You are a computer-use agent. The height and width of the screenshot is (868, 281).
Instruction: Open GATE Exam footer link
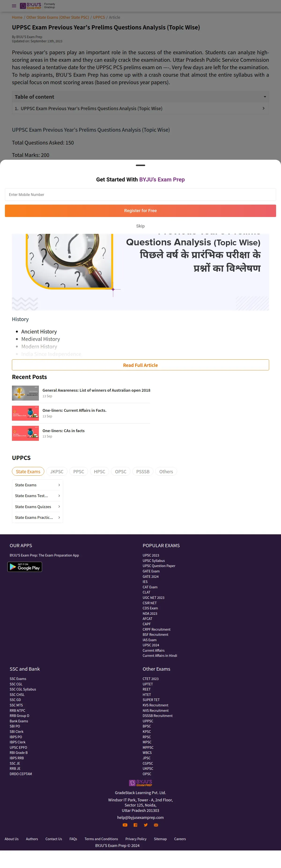(151, 571)
